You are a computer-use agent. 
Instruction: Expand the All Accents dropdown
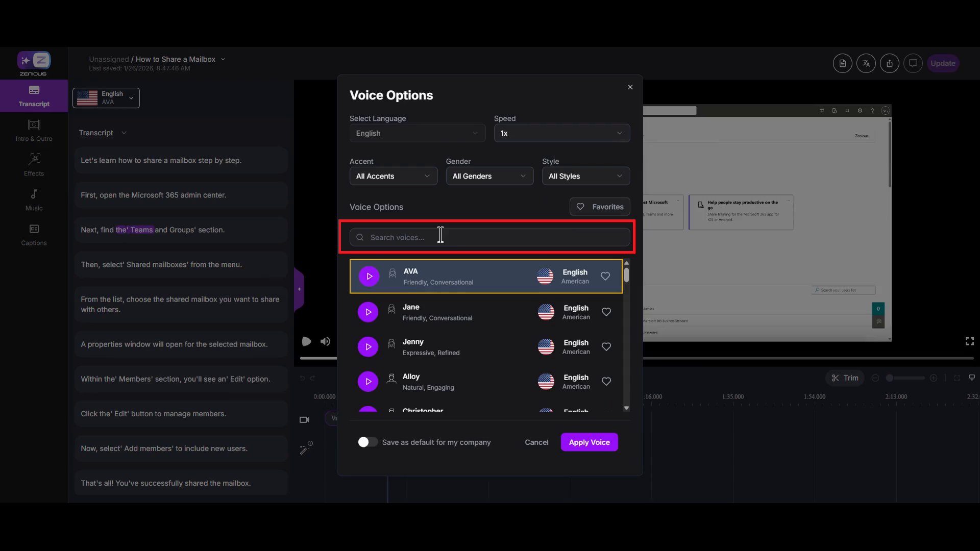[393, 176]
